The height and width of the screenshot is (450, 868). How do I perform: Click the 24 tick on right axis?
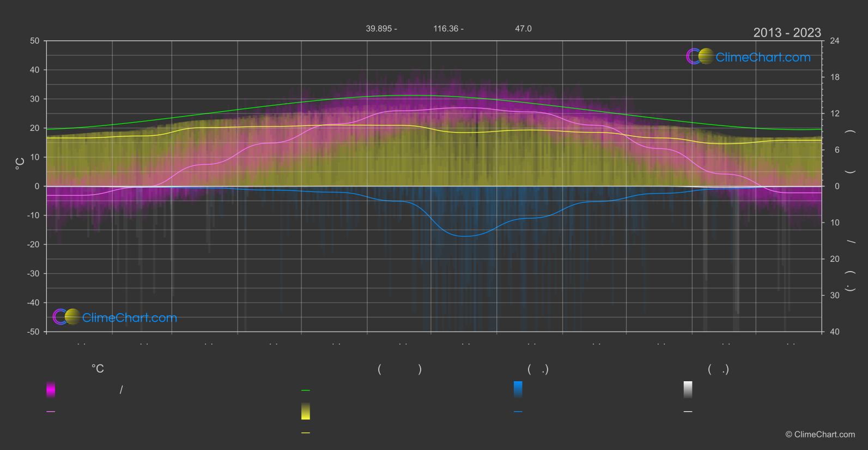pos(835,41)
